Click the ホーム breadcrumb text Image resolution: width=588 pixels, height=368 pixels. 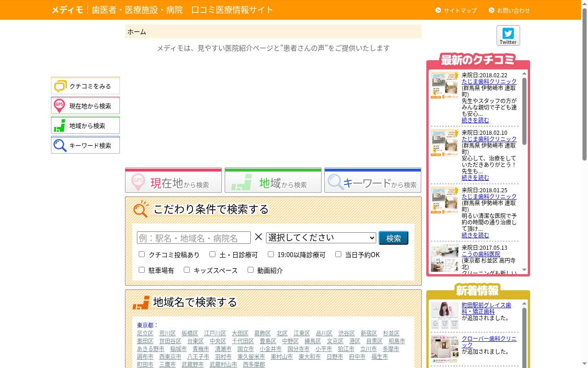[x=137, y=32]
